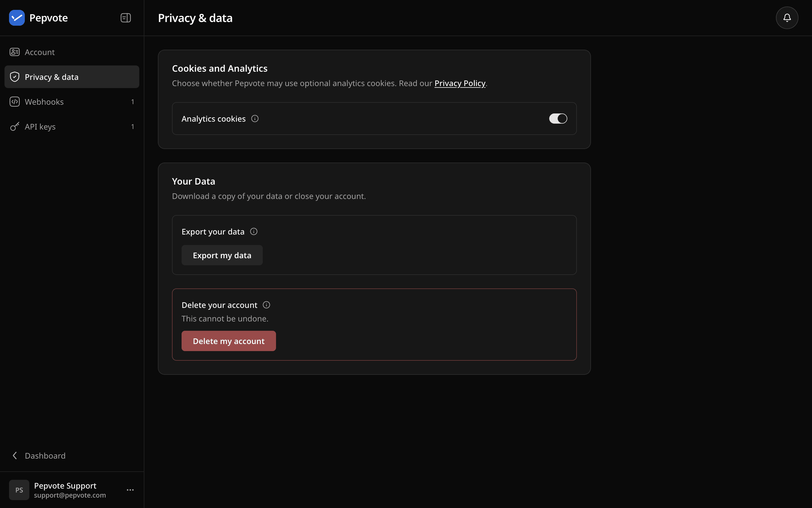Open API keys section

coord(72,127)
